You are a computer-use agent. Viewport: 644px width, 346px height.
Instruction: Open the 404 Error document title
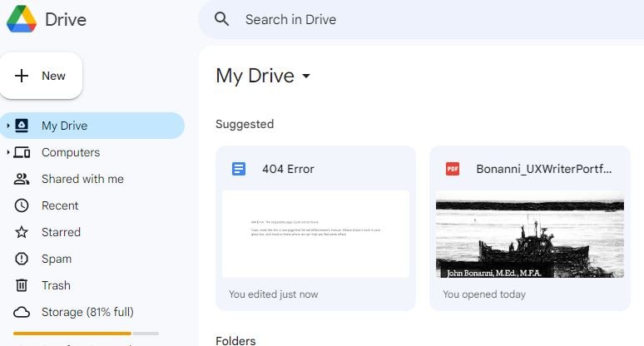click(288, 169)
